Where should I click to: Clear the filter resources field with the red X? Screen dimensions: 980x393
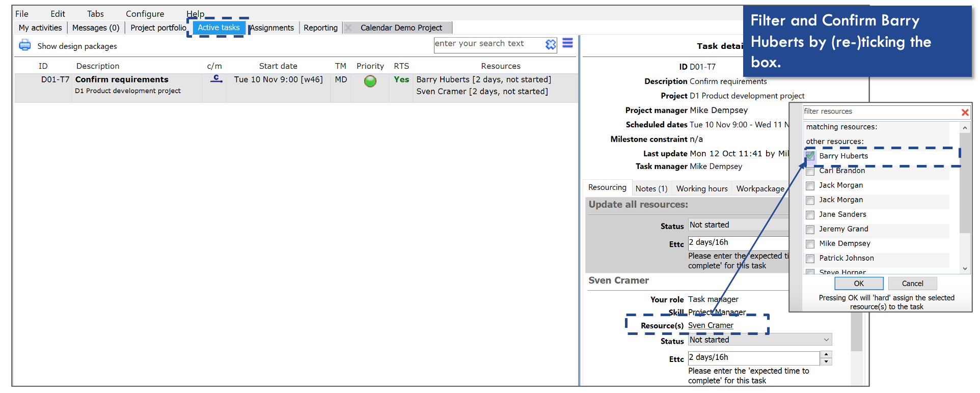point(965,112)
